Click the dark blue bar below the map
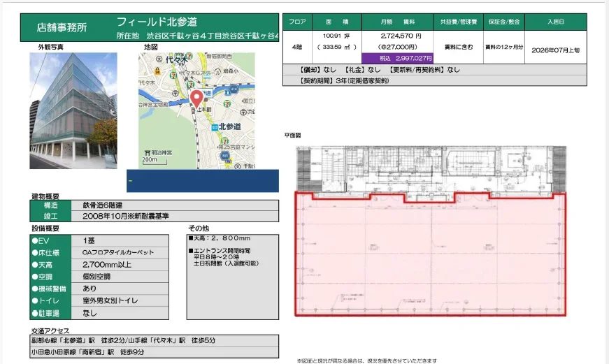 click(203, 180)
